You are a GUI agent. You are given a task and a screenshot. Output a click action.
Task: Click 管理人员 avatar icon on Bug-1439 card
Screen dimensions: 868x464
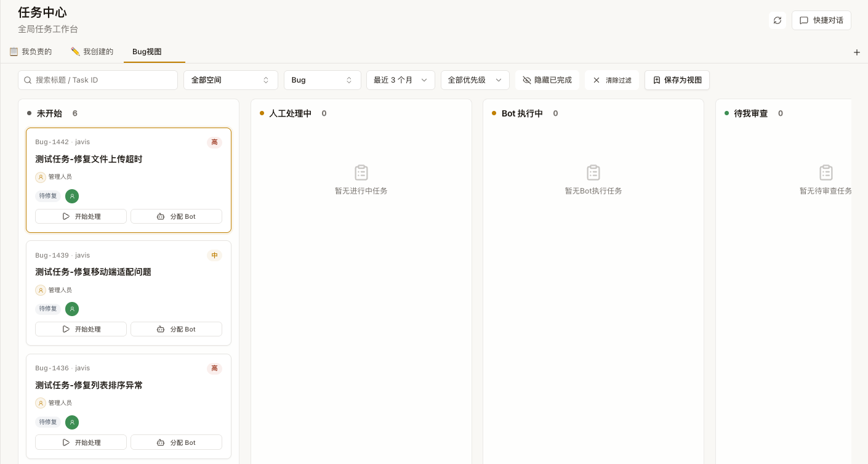[41, 290]
